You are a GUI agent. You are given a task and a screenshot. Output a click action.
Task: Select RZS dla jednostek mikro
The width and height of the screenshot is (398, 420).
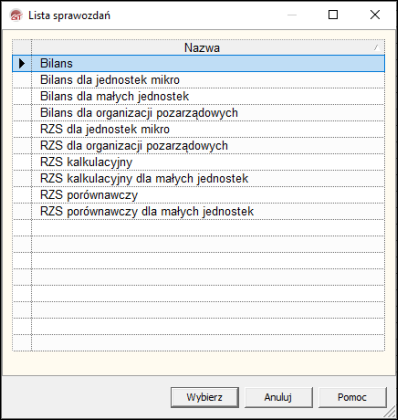tap(208, 129)
